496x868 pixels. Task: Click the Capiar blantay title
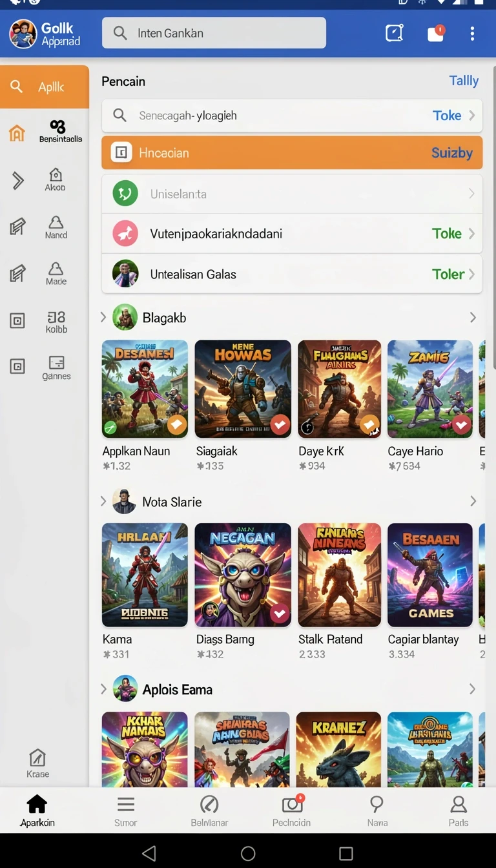pos(423,639)
